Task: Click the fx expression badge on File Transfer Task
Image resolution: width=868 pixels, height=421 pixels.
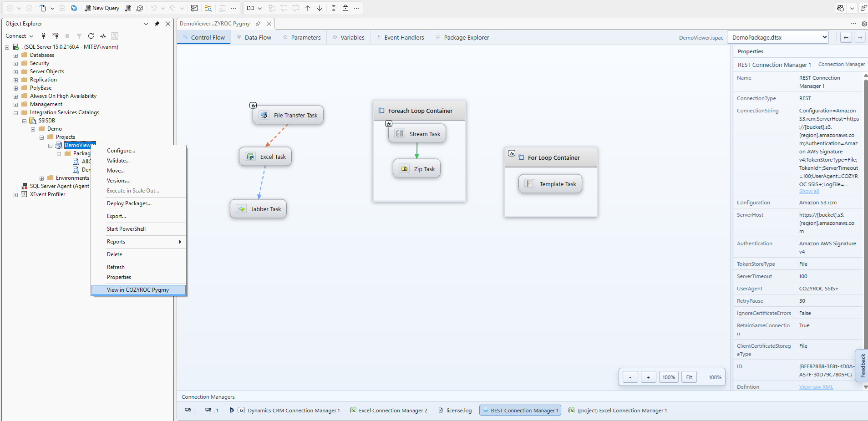Action: (x=254, y=106)
